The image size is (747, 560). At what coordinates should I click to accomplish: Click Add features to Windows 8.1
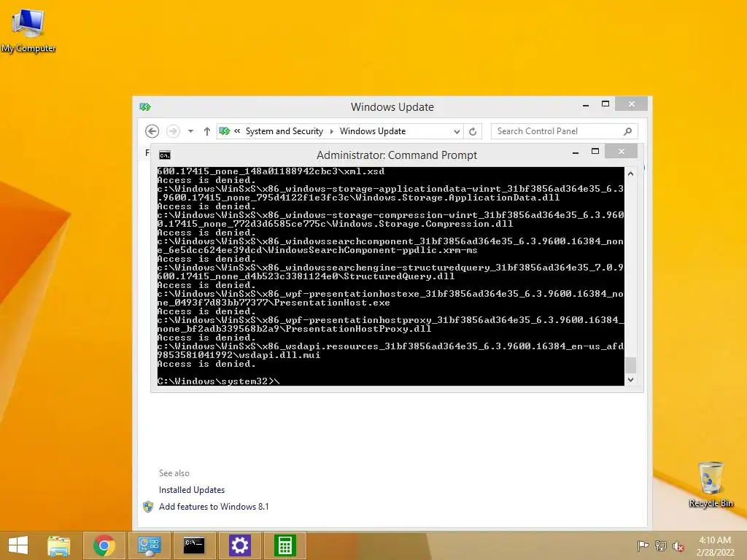pyautogui.click(x=214, y=507)
